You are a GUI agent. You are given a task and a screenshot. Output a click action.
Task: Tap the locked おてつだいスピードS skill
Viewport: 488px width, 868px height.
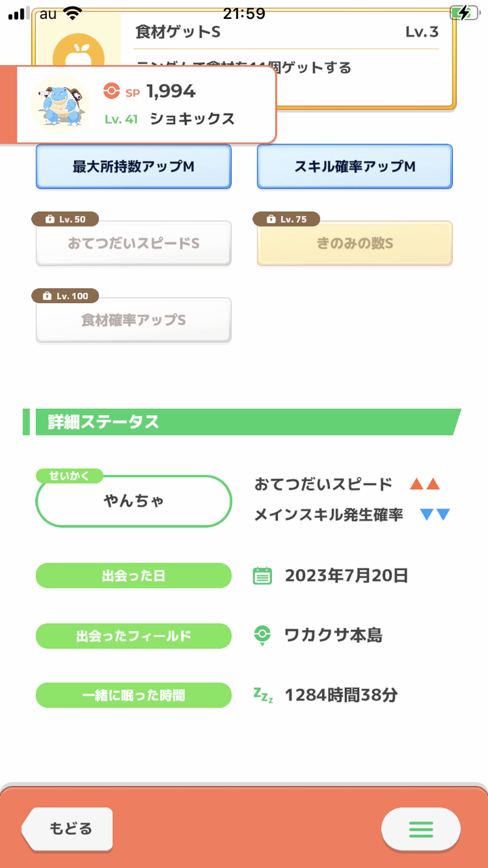tap(134, 243)
